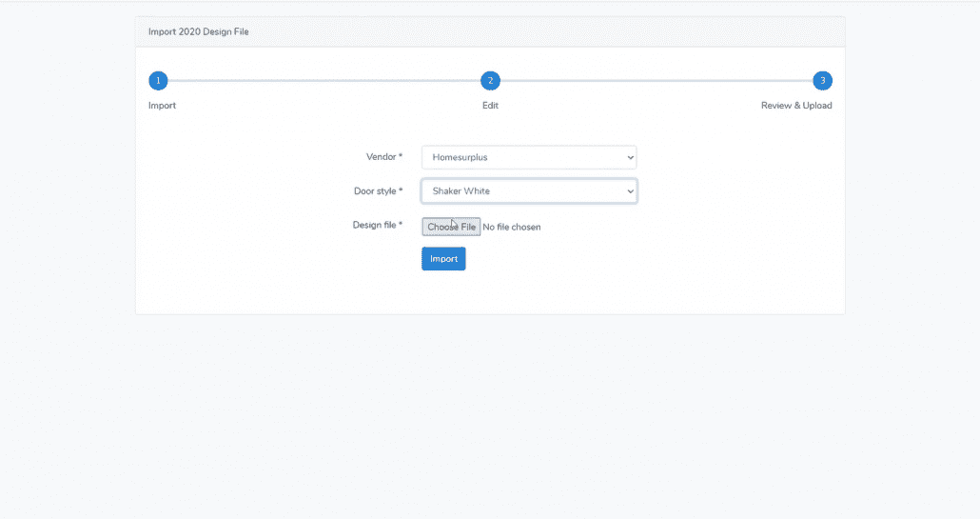The height and width of the screenshot is (519, 980).
Task: Click the blue Import button
Action: click(x=443, y=259)
